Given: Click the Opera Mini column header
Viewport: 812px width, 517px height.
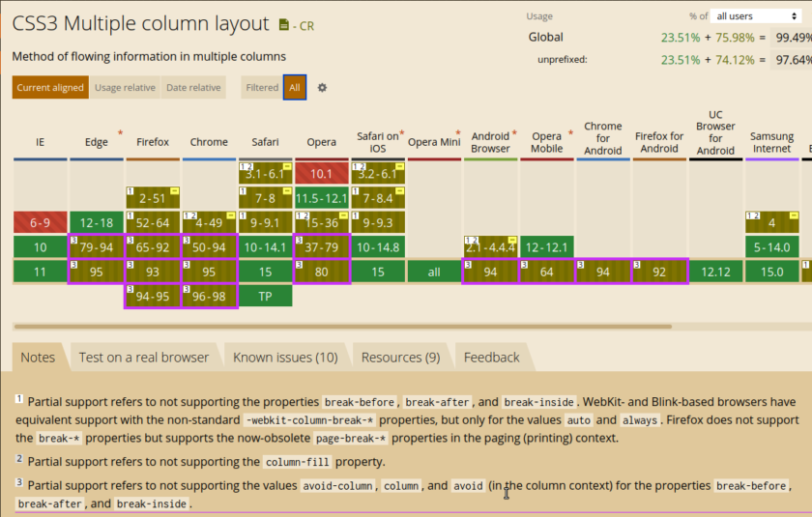Looking at the screenshot, I should pos(434,142).
